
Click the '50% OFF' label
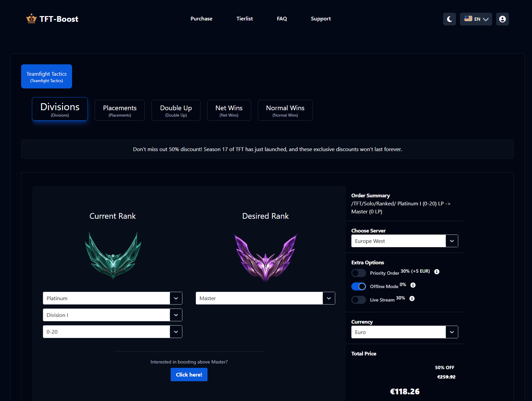pos(445,367)
